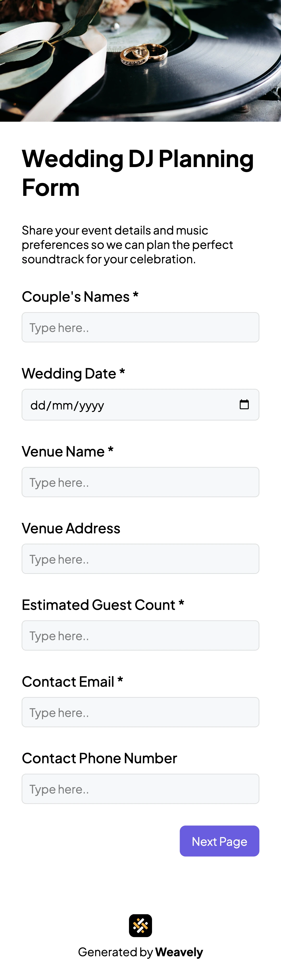Click the Weavely logo at the page bottom
The image size is (281, 980).
pos(140,926)
